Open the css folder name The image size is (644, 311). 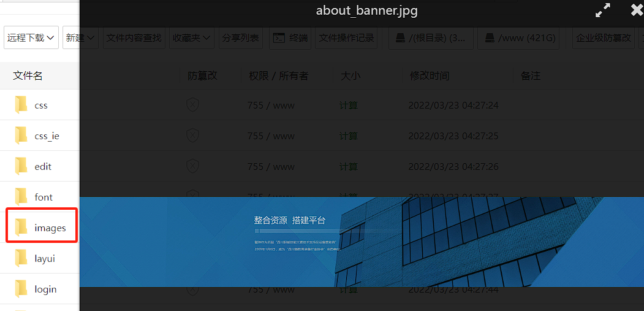[41, 106]
